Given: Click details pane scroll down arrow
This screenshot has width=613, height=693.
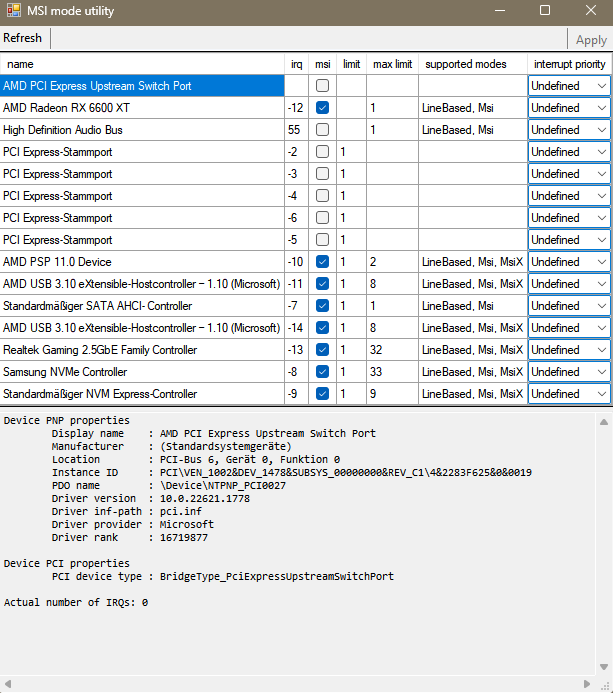Looking at the screenshot, I should coord(604,667).
